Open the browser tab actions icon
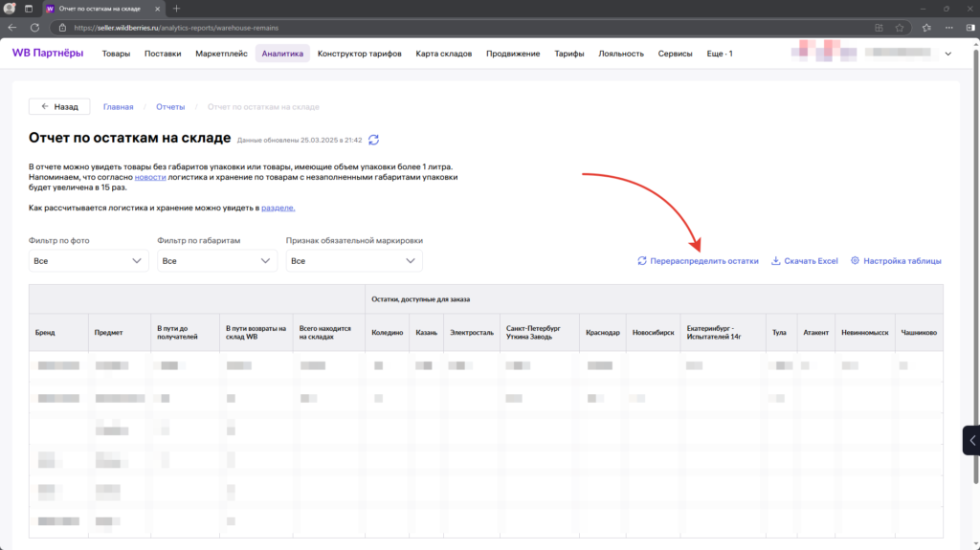980x550 pixels. pyautogui.click(x=29, y=9)
